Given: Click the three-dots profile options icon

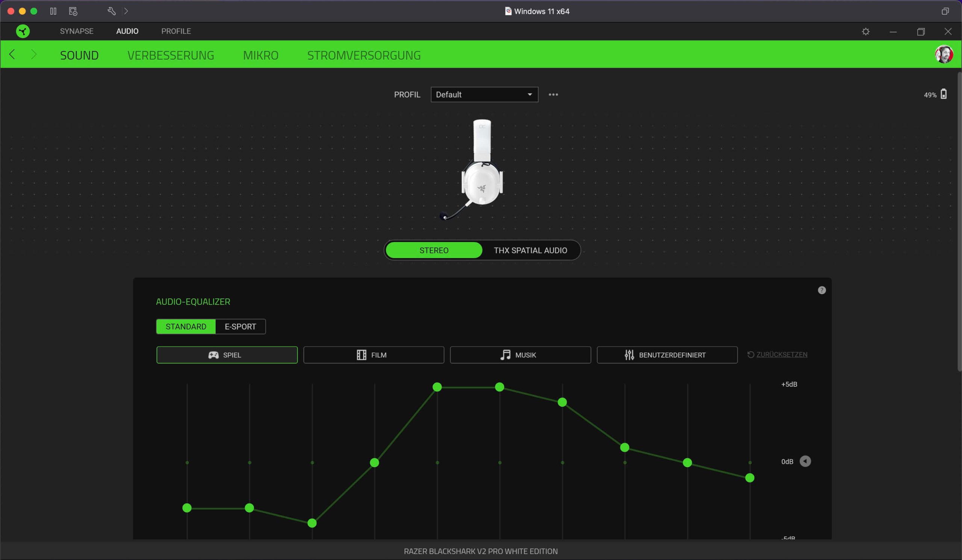Looking at the screenshot, I should click(x=553, y=95).
